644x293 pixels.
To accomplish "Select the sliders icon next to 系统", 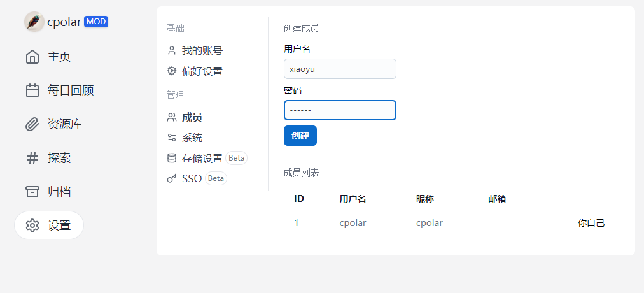I will tap(172, 138).
